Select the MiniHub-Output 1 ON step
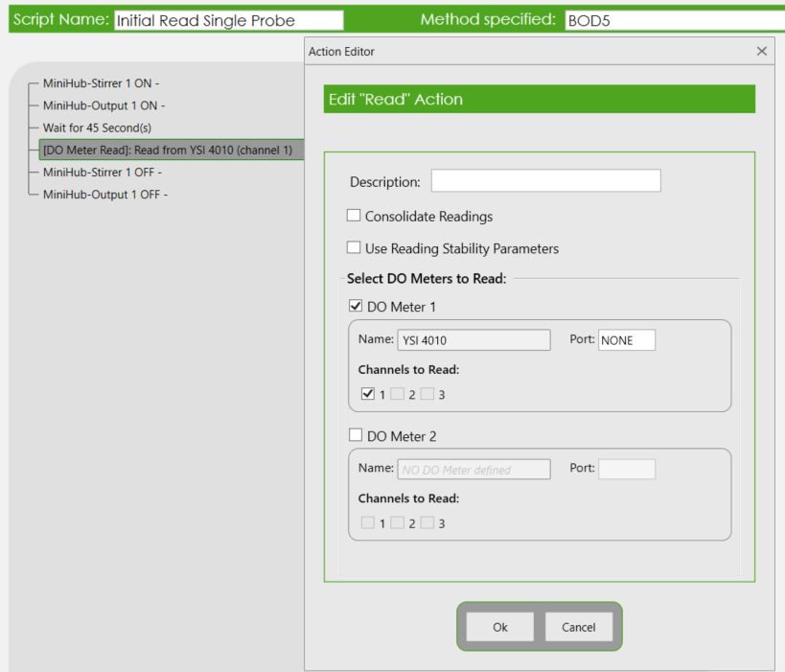 (x=104, y=105)
